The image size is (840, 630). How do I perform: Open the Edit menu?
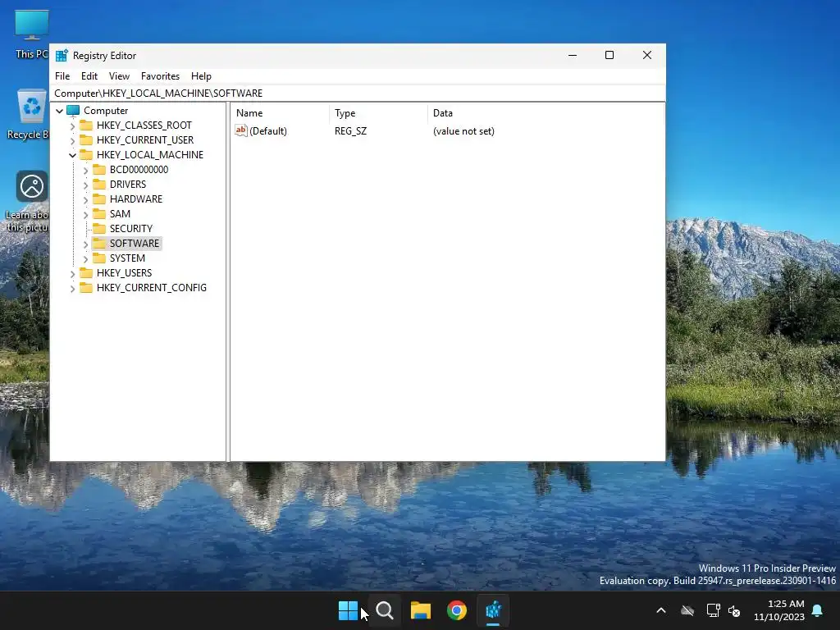click(x=89, y=76)
